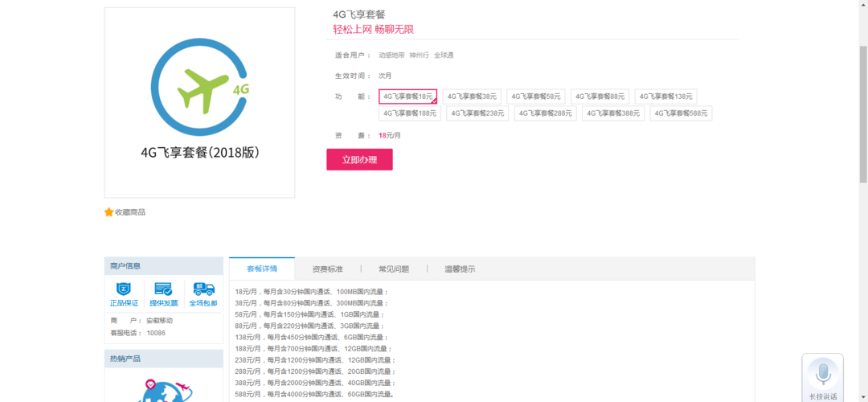The image size is (868, 402).
Task: Click the 安徽移动 merchant name
Action: pos(159,321)
